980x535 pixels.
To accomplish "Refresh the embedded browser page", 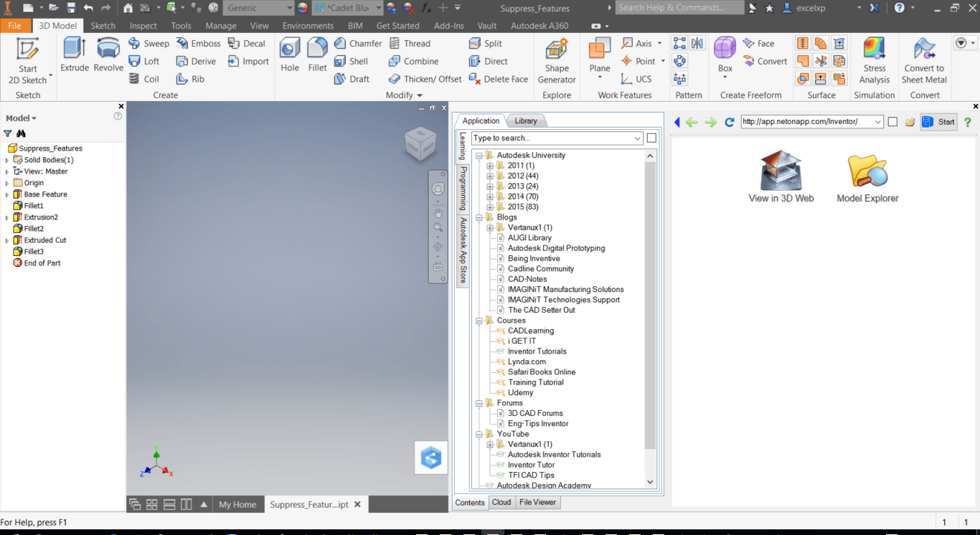I will [x=730, y=122].
